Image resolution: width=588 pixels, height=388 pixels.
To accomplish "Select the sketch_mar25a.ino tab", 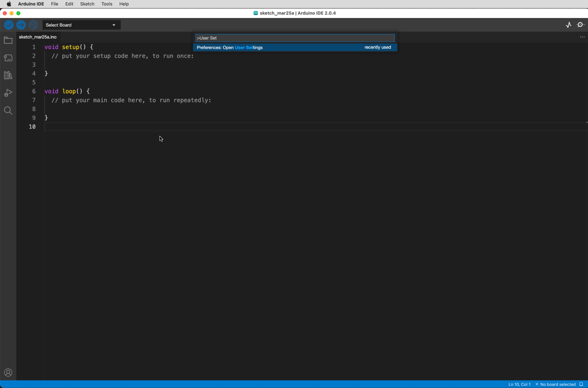I will click(37, 37).
